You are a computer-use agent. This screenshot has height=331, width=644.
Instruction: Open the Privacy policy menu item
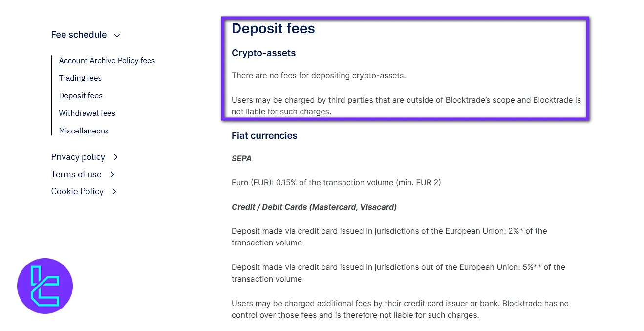[78, 157]
